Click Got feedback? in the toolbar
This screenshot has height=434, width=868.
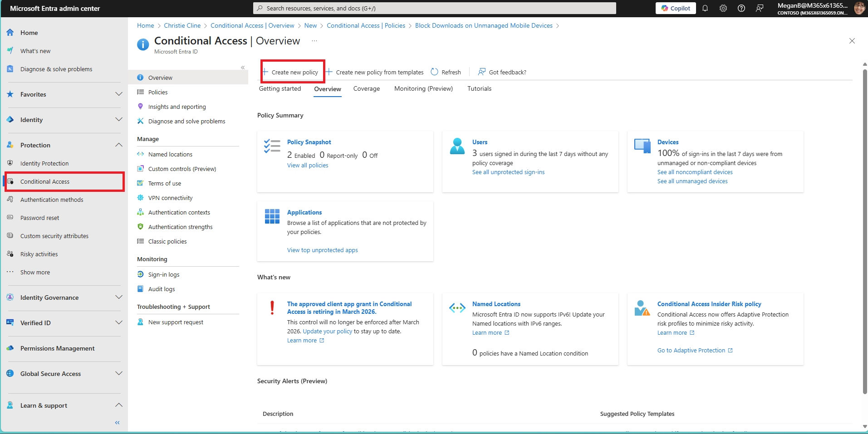pyautogui.click(x=502, y=72)
